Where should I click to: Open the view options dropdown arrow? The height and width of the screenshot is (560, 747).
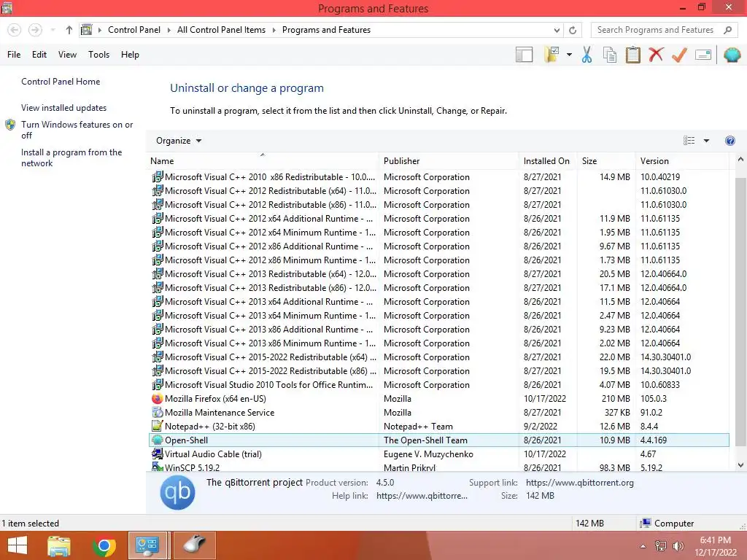tap(706, 141)
